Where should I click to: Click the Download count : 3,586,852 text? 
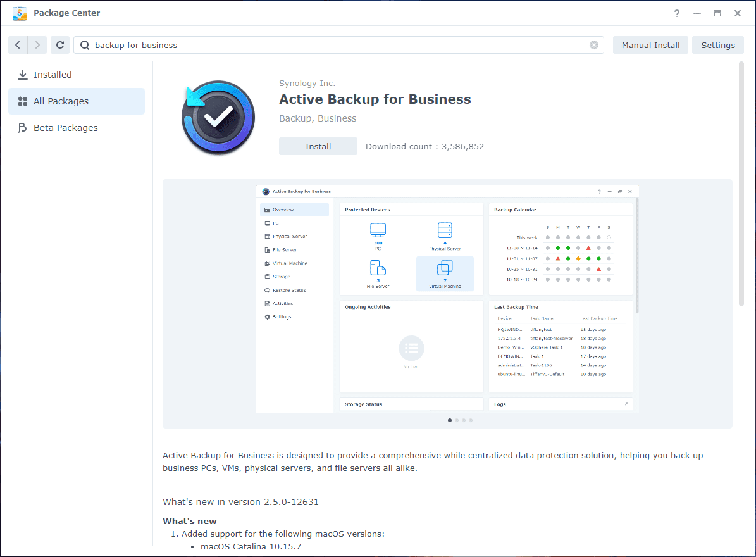click(424, 147)
